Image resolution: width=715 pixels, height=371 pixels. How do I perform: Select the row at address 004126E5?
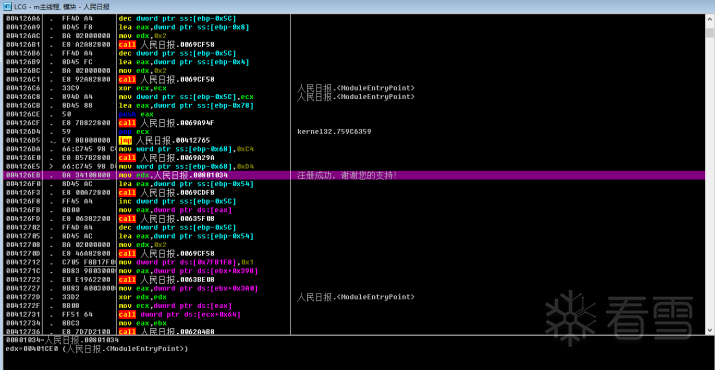(x=354, y=166)
